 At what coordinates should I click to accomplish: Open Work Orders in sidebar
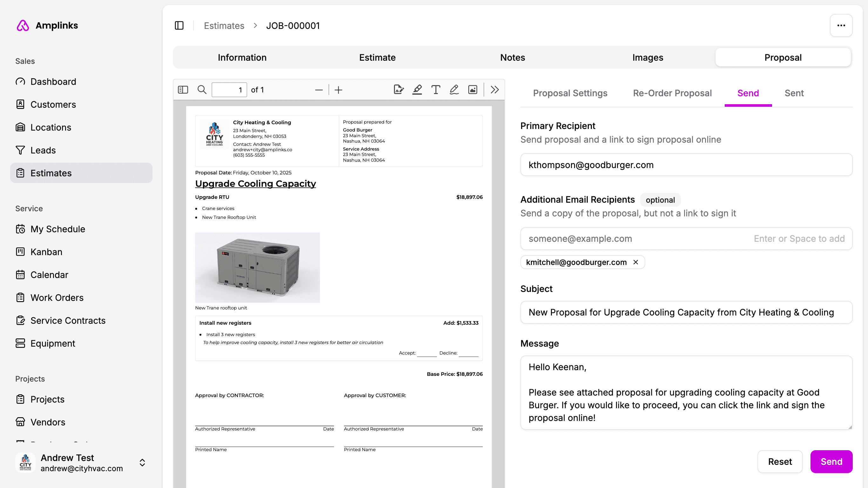[x=57, y=298]
